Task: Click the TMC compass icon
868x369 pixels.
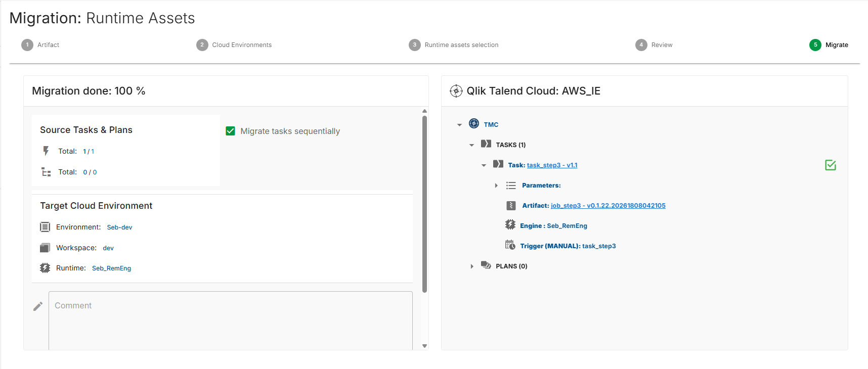Action: pyautogui.click(x=474, y=123)
